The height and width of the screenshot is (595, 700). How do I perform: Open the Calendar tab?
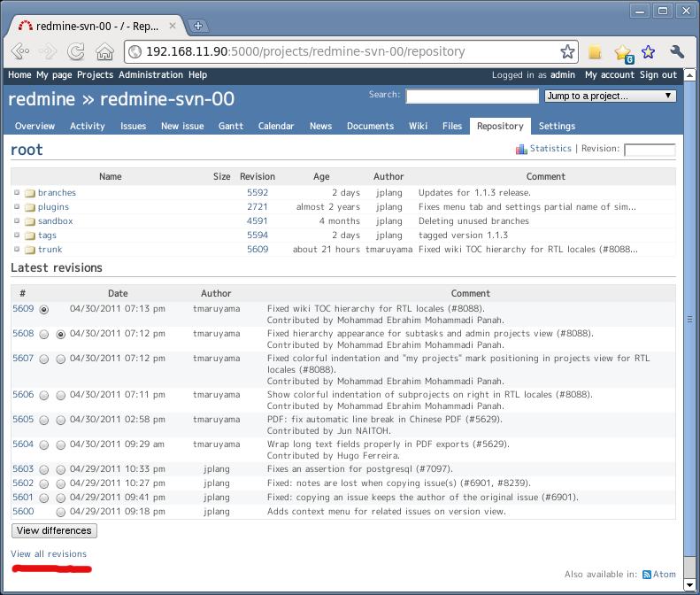[x=276, y=126]
